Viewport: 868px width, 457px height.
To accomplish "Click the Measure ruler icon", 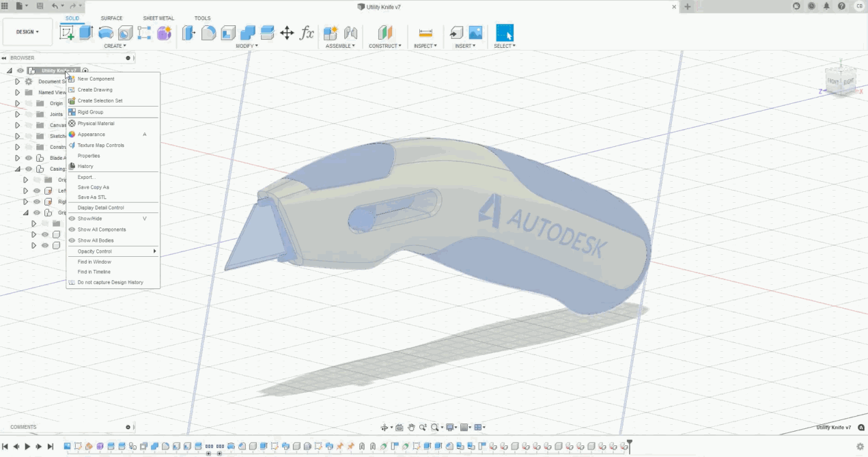I will (425, 33).
